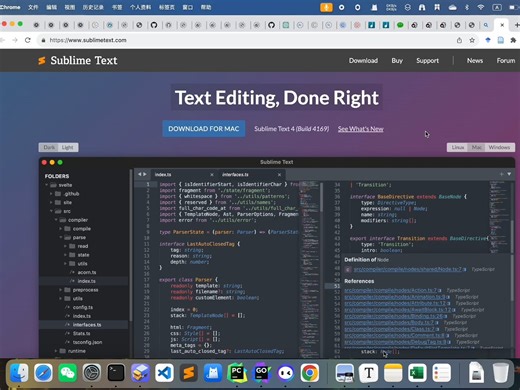Image resolution: width=520 pixels, height=390 pixels.
Task: Close the active Sublime Text browser tab
Action: click(502, 25)
